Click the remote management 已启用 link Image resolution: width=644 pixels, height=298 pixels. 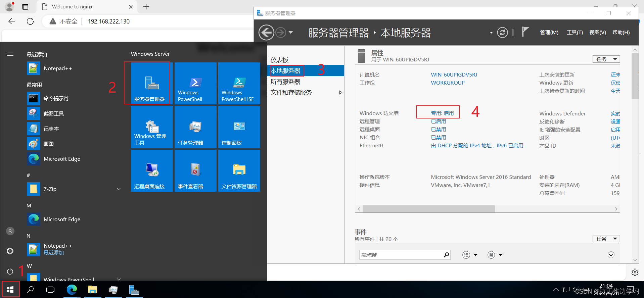pyautogui.click(x=439, y=121)
